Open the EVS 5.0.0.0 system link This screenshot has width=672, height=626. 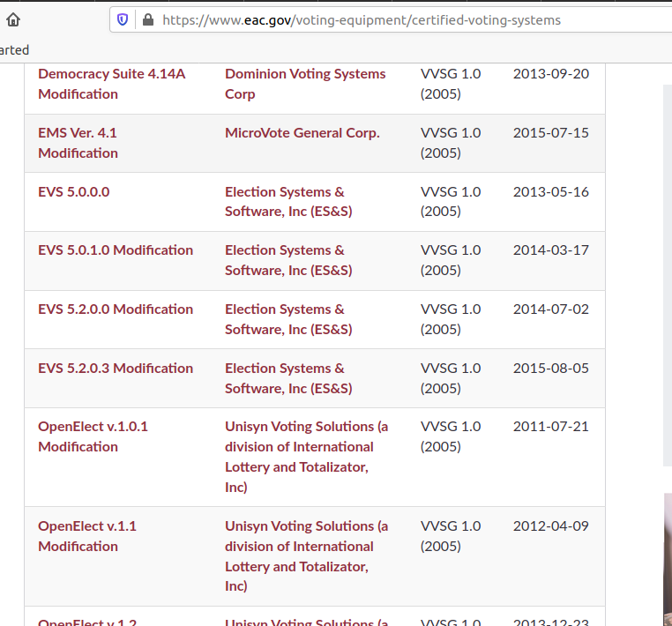click(74, 191)
